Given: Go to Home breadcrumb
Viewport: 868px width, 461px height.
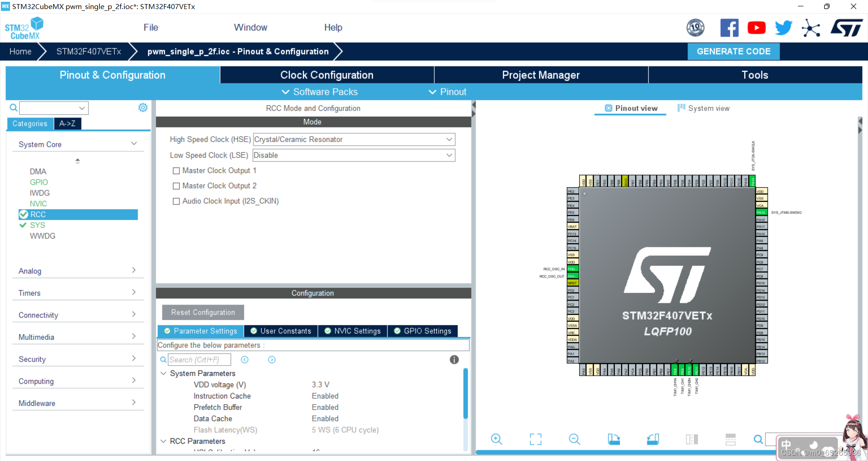Looking at the screenshot, I should 20,52.
